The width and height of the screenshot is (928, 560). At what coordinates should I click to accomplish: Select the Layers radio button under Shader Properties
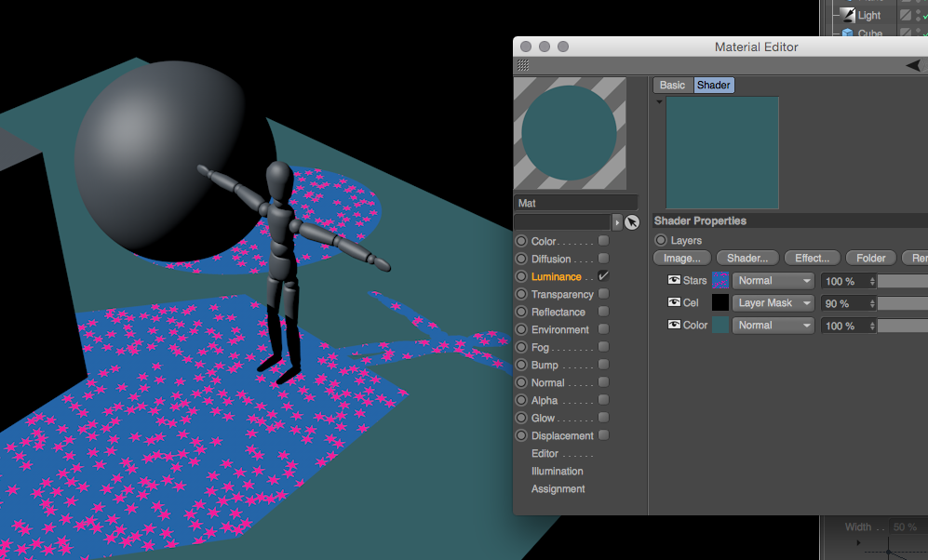tap(662, 240)
